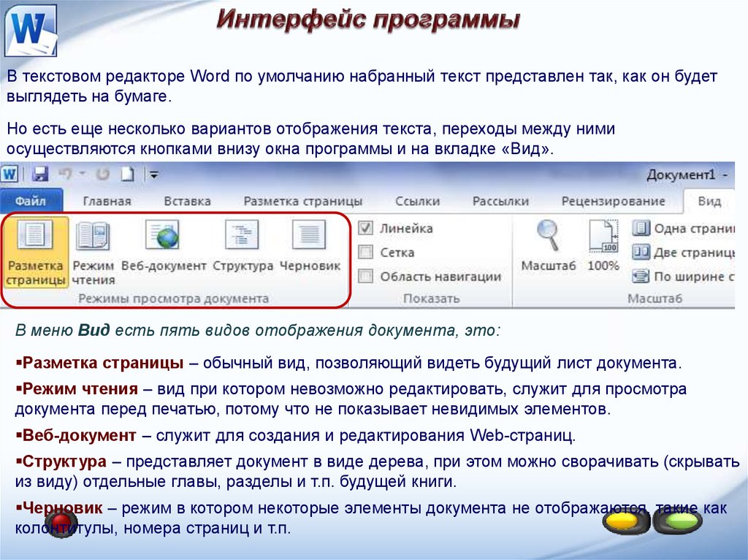The image size is (748, 560).
Task: Enable the Сетка checkbox
Action: (x=365, y=252)
